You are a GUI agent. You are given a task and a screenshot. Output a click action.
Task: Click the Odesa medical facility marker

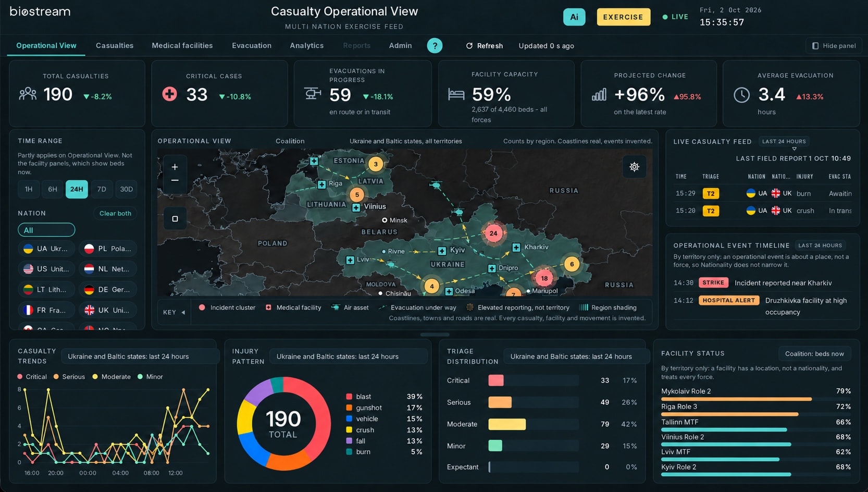point(449,291)
